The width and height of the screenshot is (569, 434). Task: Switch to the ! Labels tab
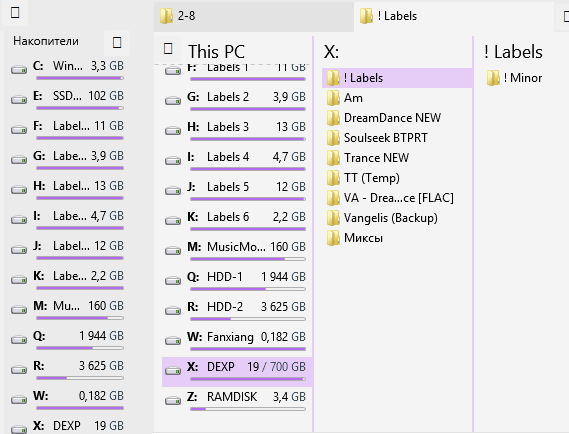454,16
